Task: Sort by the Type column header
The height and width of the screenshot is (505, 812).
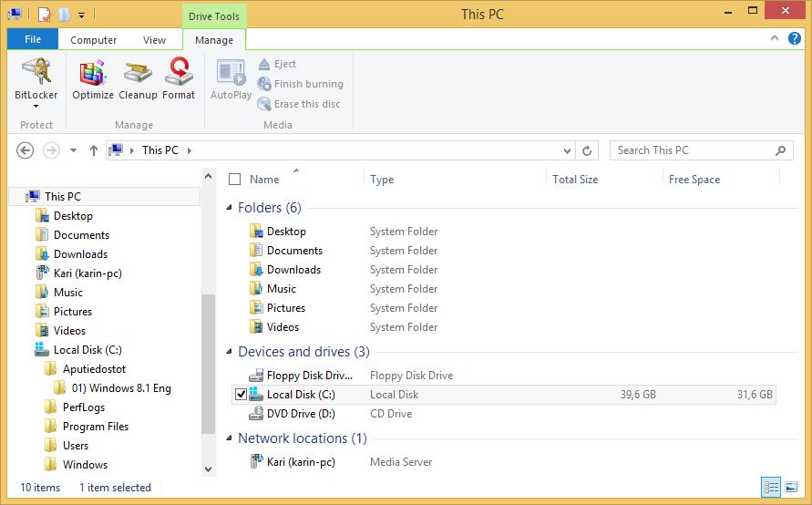Action: pos(382,180)
